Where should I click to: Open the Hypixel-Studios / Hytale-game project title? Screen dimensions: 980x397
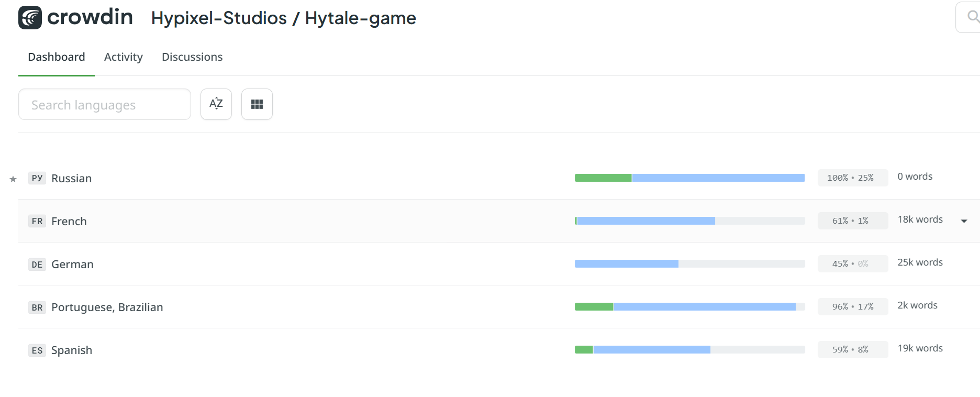coord(283,18)
